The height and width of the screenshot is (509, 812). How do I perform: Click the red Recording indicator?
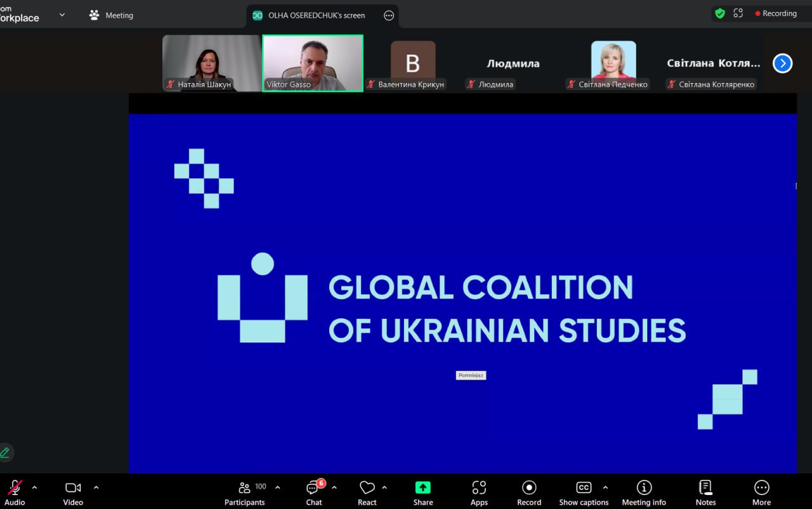pos(776,13)
